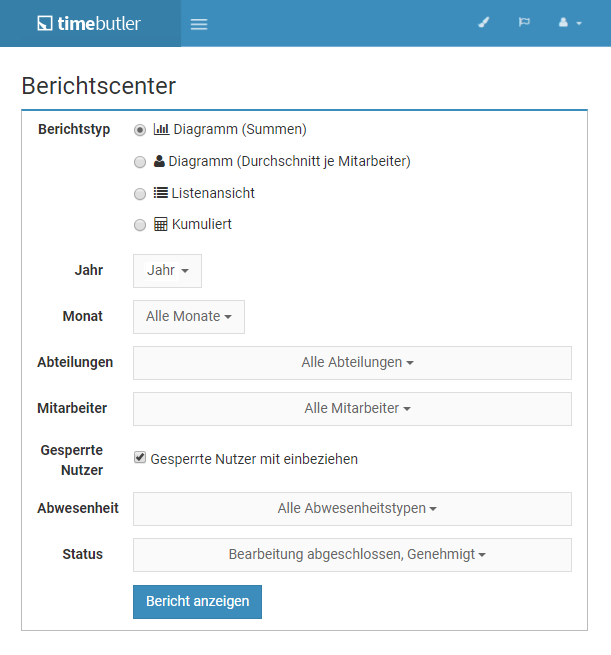
Task: Expand the Alle Mitarbeiter dropdown
Action: click(352, 409)
